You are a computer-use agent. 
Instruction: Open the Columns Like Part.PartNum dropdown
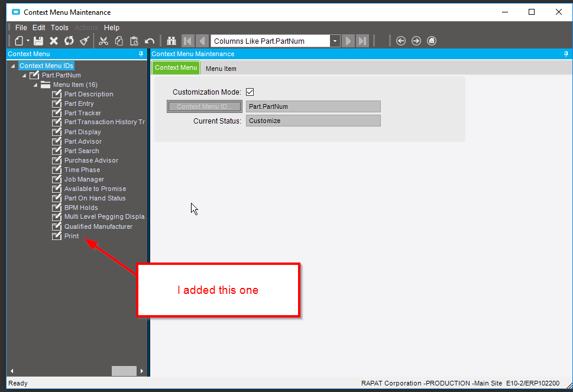[x=335, y=41]
